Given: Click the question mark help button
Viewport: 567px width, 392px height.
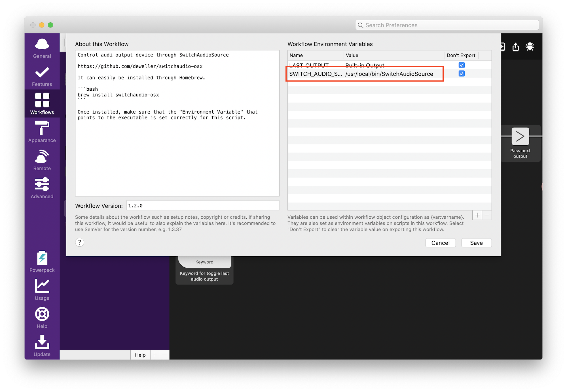Looking at the screenshot, I should pyautogui.click(x=80, y=242).
